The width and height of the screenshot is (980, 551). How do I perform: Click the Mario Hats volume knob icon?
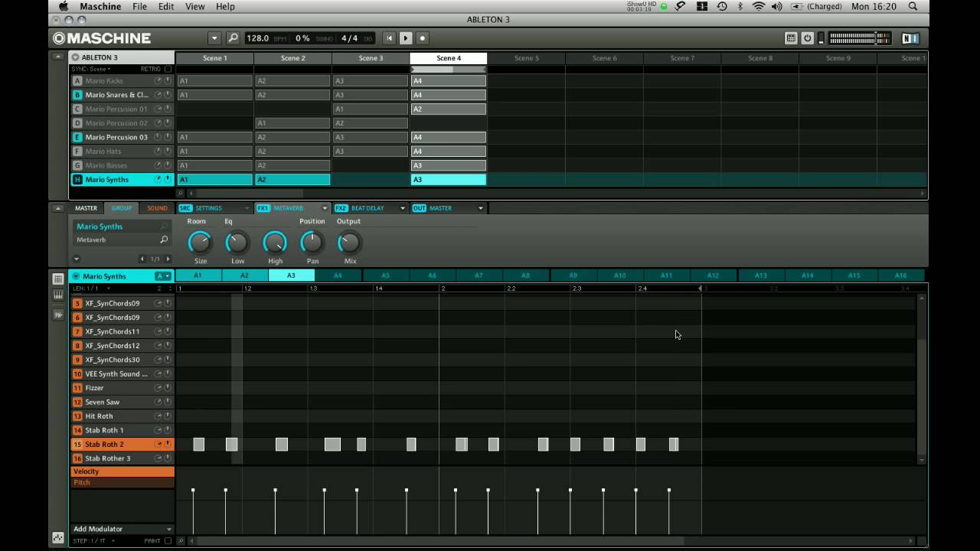pyautogui.click(x=158, y=152)
